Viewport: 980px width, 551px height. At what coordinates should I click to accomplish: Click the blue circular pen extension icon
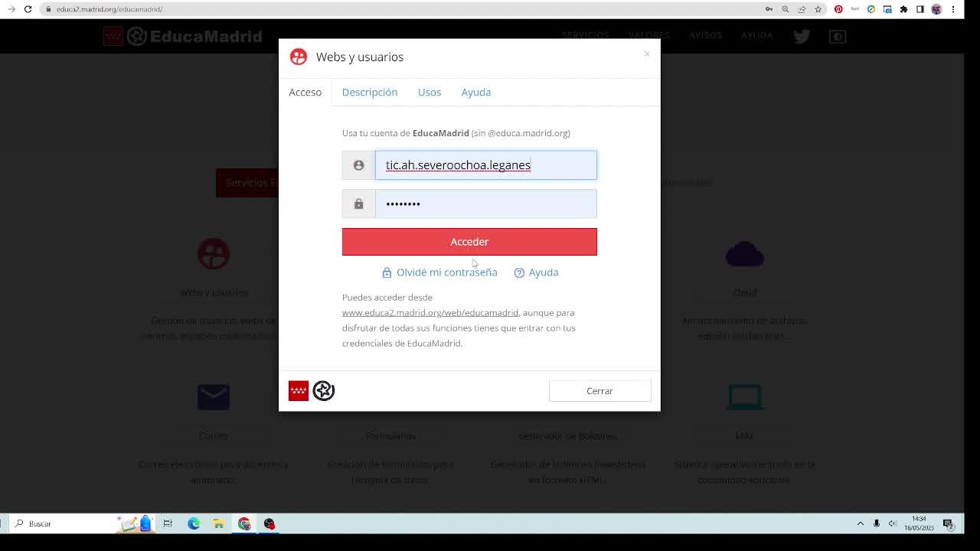pyautogui.click(x=871, y=9)
